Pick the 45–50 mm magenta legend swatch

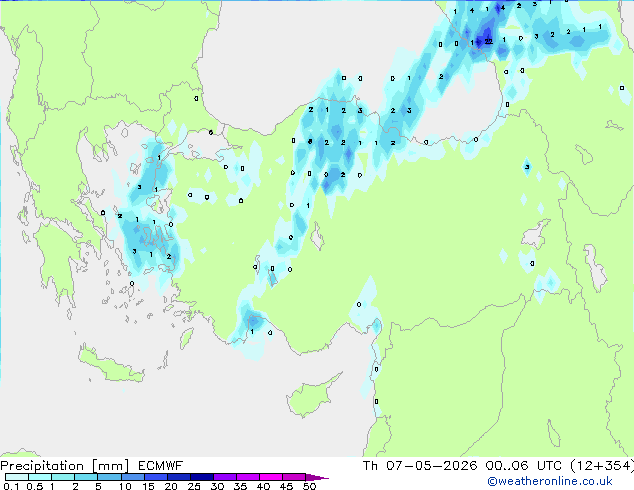click(x=294, y=477)
